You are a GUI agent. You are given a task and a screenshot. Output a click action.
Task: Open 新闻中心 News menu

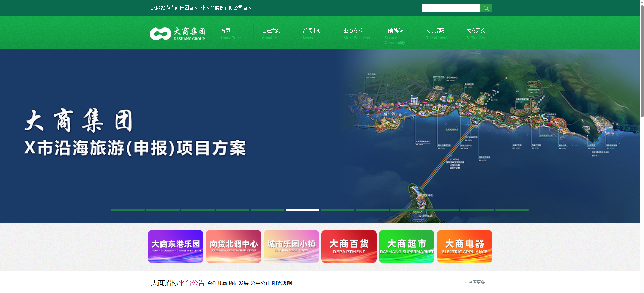[x=312, y=34]
